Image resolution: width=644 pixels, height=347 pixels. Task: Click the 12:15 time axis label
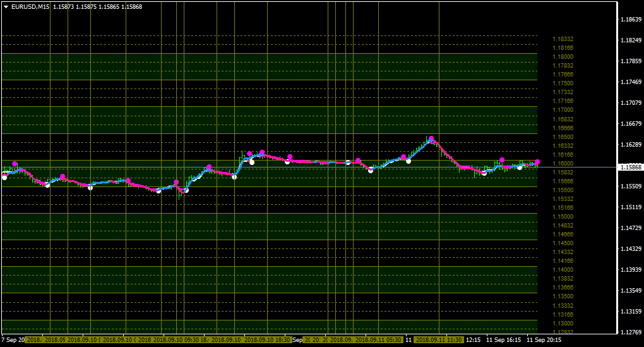tap(473, 340)
